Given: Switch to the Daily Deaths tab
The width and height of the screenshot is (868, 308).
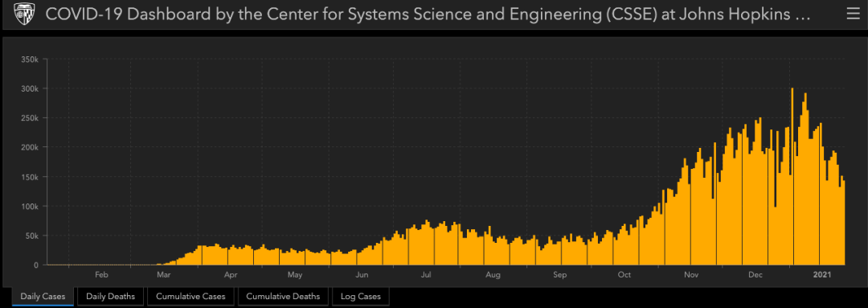Looking at the screenshot, I should (x=110, y=297).
